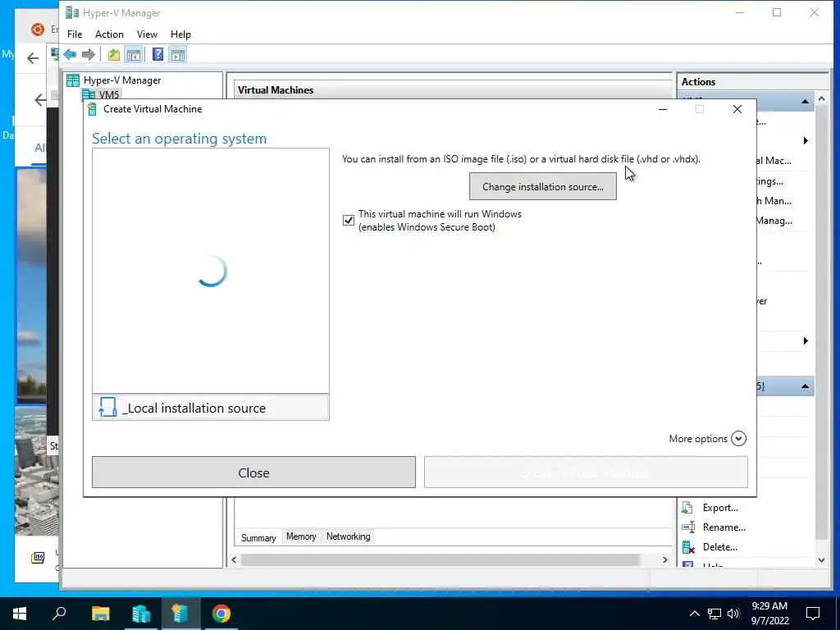Viewport: 840px width, 630px height.
Task: Open Chrome from the taskbar
Action: tap(221, 614)
